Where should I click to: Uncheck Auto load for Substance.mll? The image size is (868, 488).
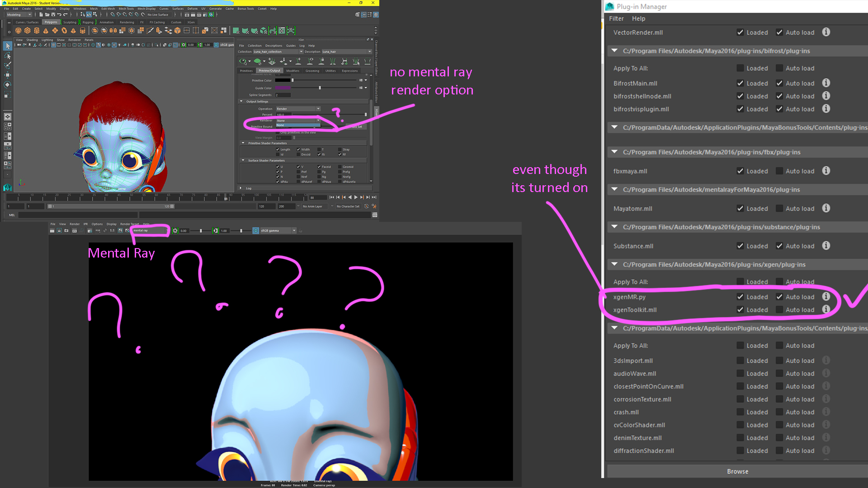[x=779, y=246]
